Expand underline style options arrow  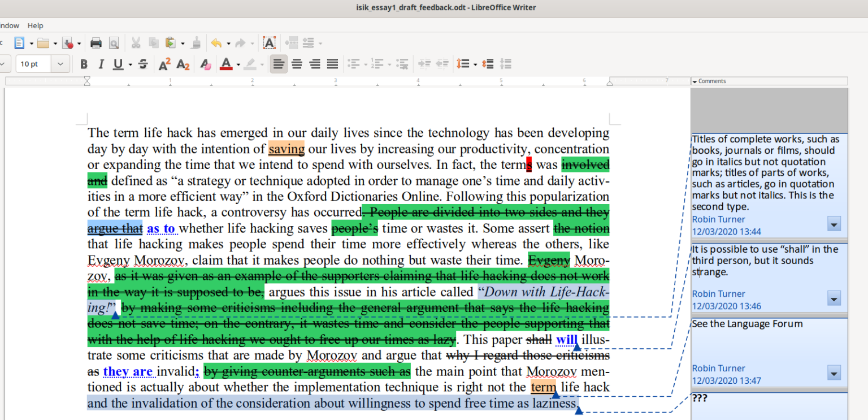[130, 64]
